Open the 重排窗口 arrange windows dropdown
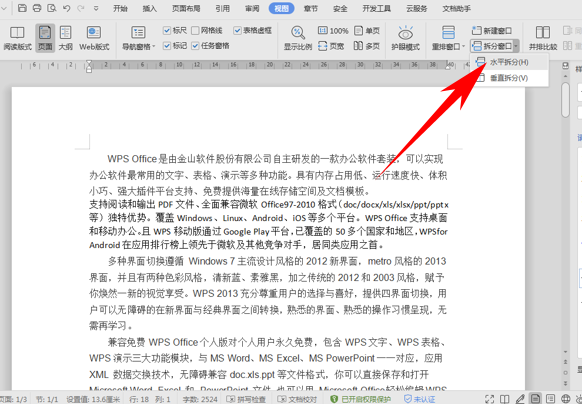Viewport: 583px width, 404px height. tap(448, 38)
